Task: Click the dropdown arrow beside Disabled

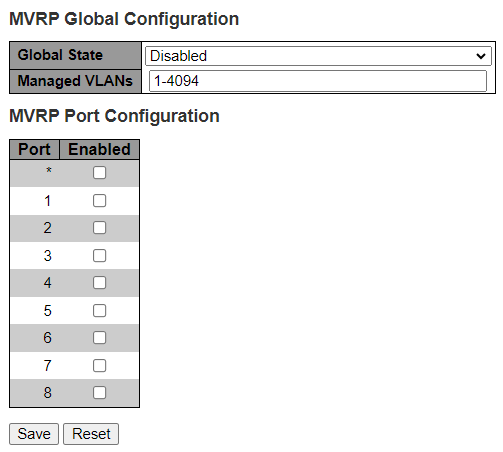Action: pyautogui.click(x=481, y=56)
